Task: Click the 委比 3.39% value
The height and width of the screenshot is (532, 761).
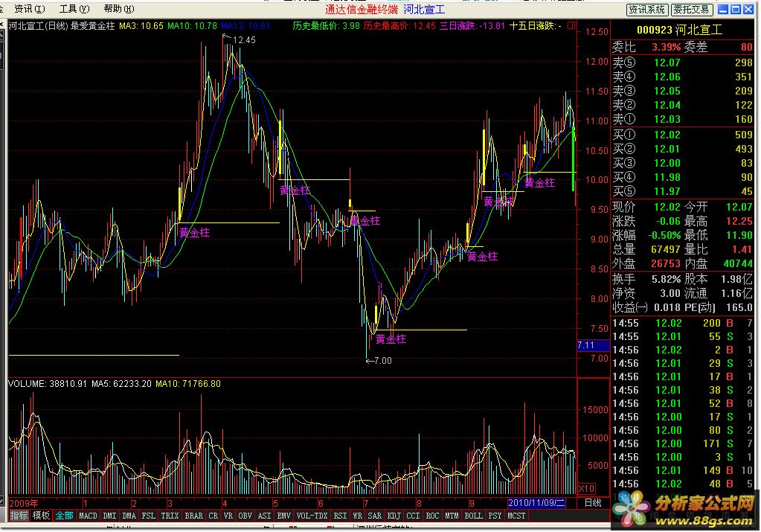Action: point(666,47)
